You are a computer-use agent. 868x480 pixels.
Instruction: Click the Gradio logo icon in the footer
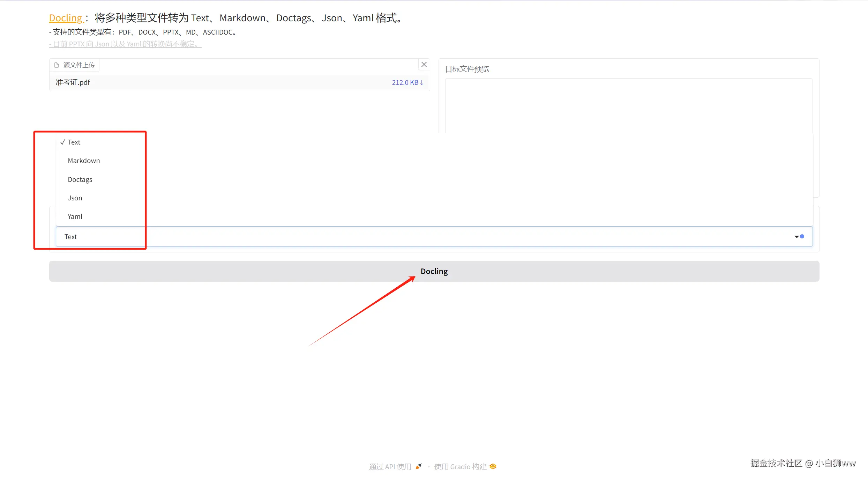point(493,467)
